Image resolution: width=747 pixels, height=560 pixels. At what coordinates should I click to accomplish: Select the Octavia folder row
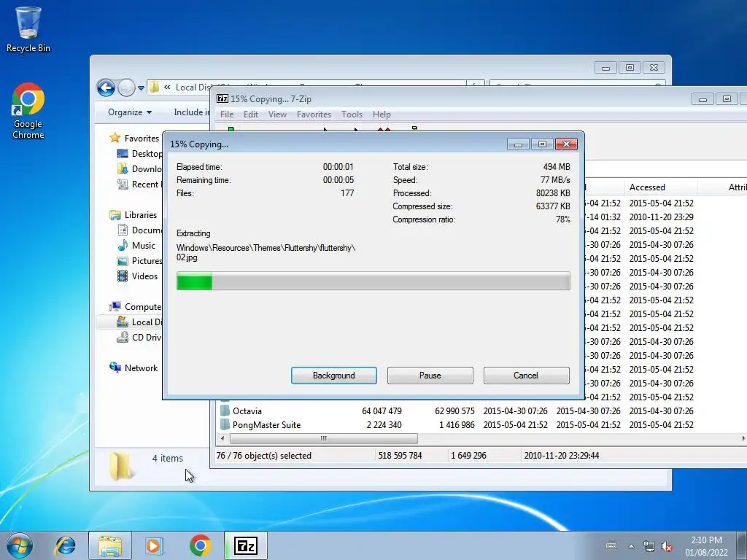coord(457,411)
